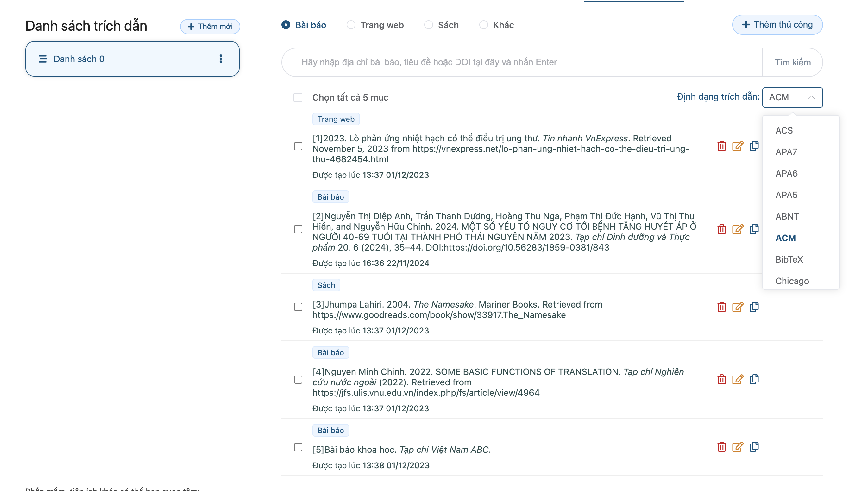Image resolution: width=868 pixels, height=491 pixels.
Task: Delete citation [2] by Nguyễn Thị Diệp Anh
Action: pos(721,229)
